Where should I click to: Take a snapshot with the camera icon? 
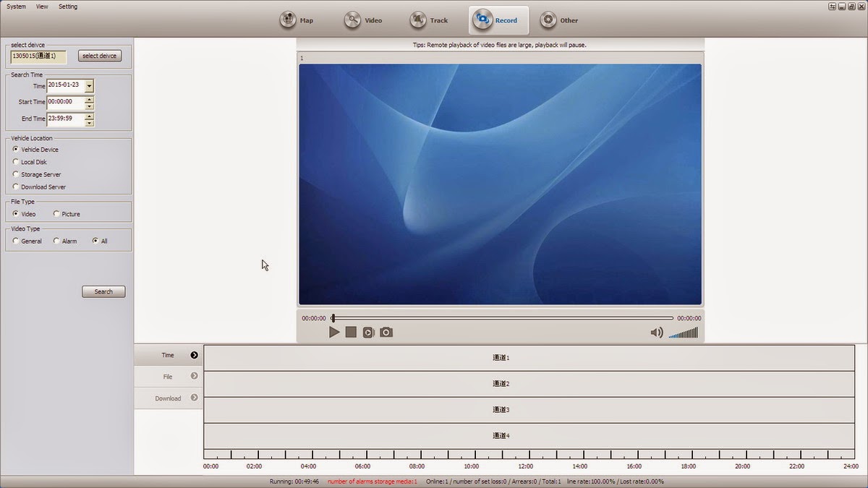pos(386,333)
